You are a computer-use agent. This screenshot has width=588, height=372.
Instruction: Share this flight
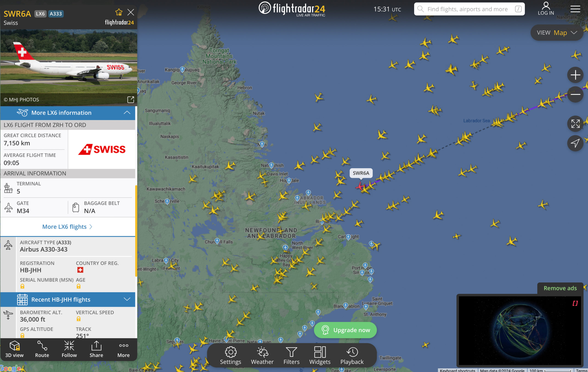click(x=96, y=349)
